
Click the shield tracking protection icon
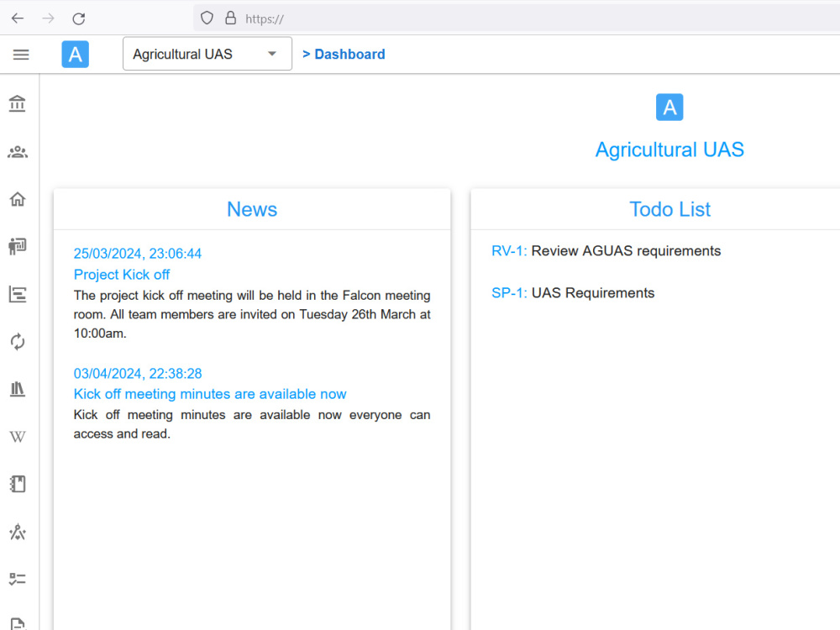pos(207,18)
